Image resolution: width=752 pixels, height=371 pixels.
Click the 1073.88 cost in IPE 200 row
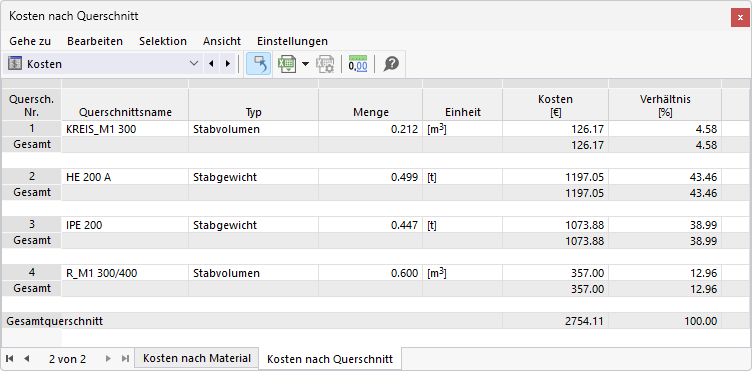coord(555,225)
